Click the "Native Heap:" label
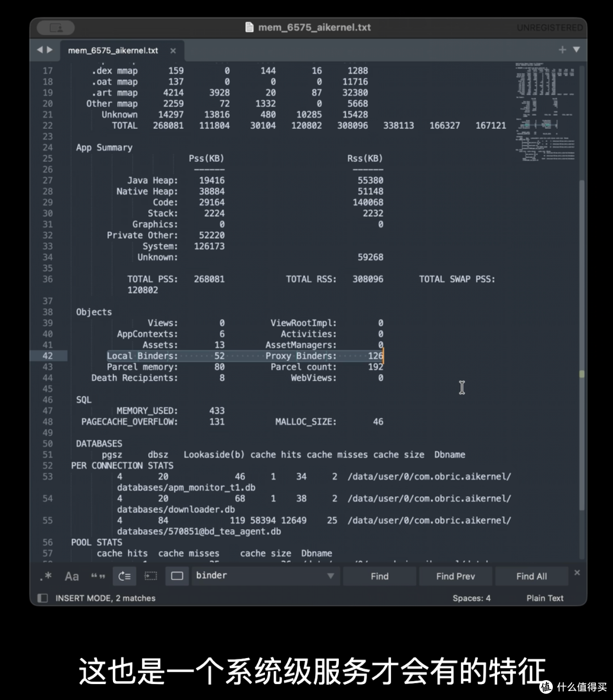This screenshot has width=613, height=700. [x=148, y=191]
